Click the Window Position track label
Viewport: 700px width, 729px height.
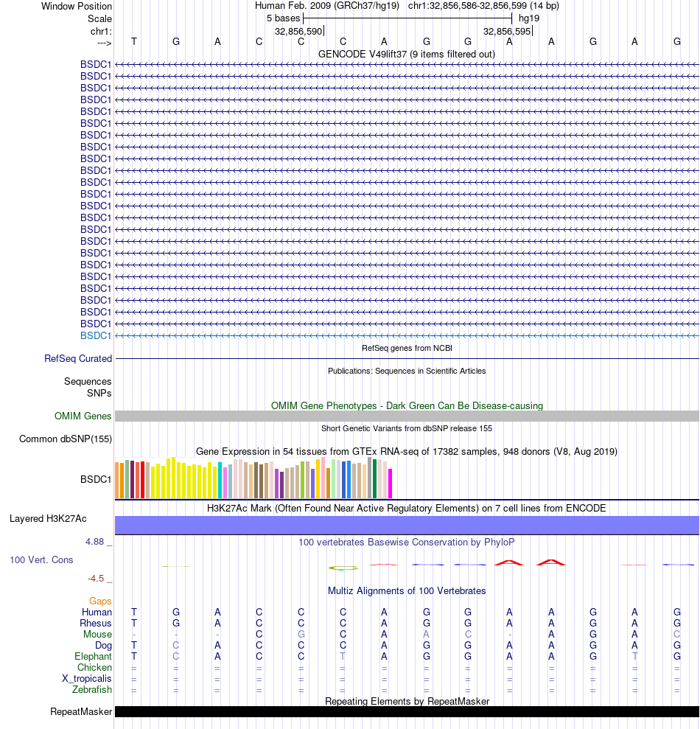(76, 7)
